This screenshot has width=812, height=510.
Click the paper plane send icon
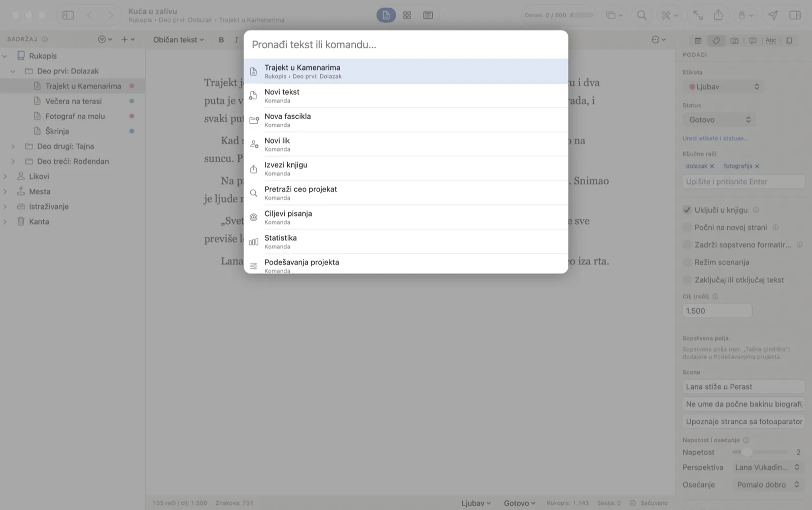coord(773,15)
